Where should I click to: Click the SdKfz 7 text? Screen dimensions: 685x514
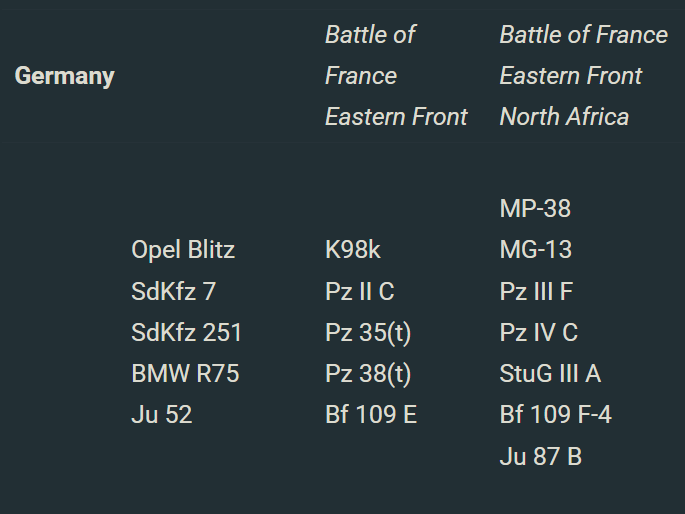tap(173, 291)
